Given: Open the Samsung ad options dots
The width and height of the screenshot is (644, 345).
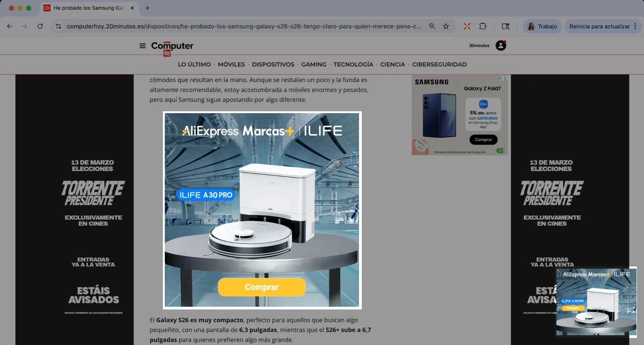Looking at the screenshot, I should pos(505,78).
